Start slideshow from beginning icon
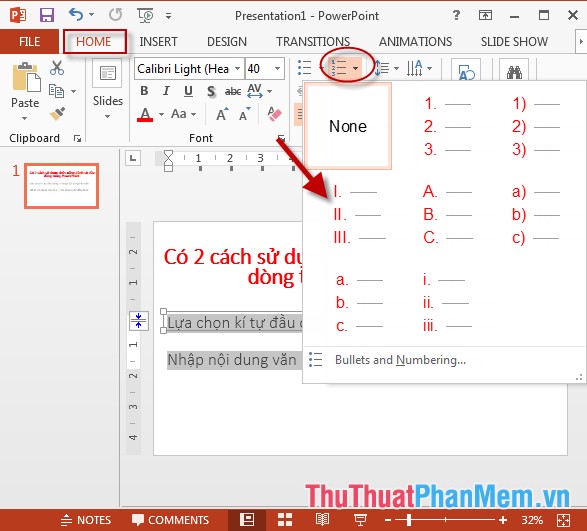Viewport: 587px width, 531px height. pos(145,15)
